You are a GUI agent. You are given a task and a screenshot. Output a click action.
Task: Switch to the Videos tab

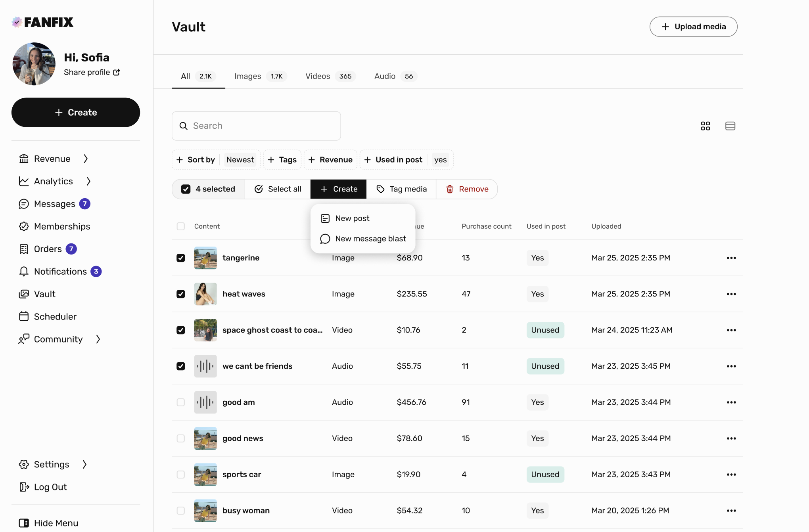tap(329, 76)
